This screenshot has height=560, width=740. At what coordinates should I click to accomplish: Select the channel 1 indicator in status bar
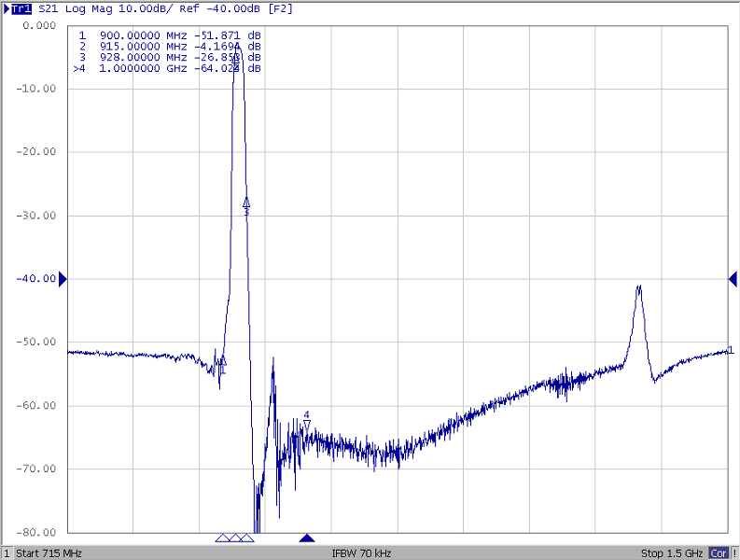click(7, 553)
